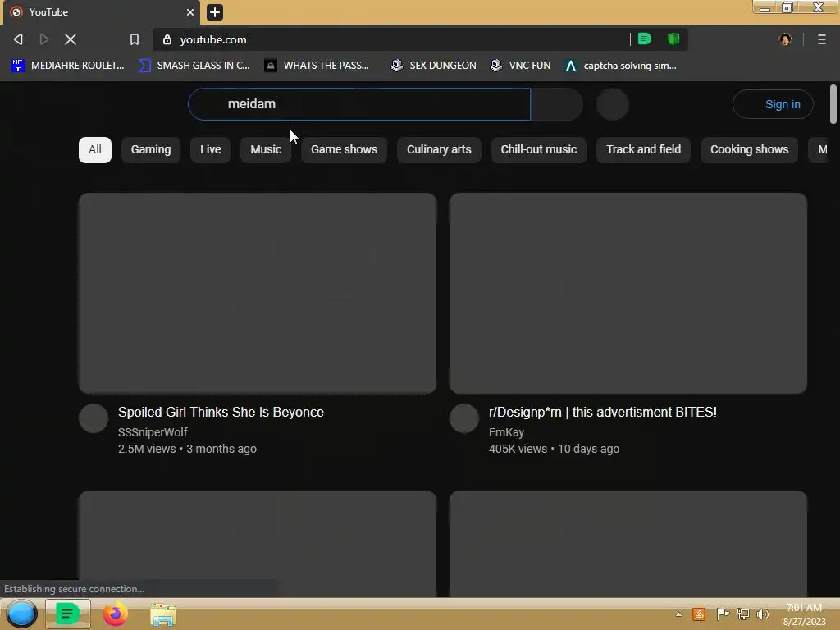Open the Spoiled Girl Thinks She Is Beyonce thumbnail
The height and width of the screenshot is (630, 840).
[x=258, y=294]
